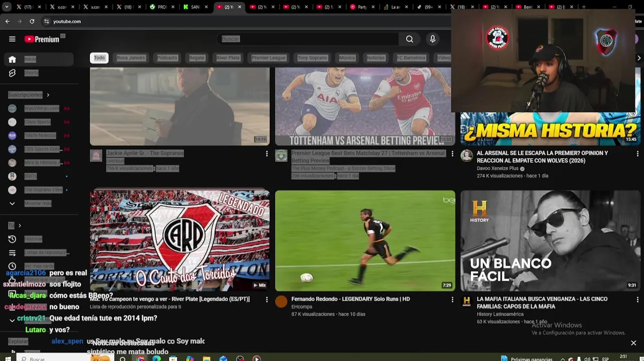Viewport: 644px width, 361px height.
Task: Select the Tony Soprano filter chip
Action: 312,58
